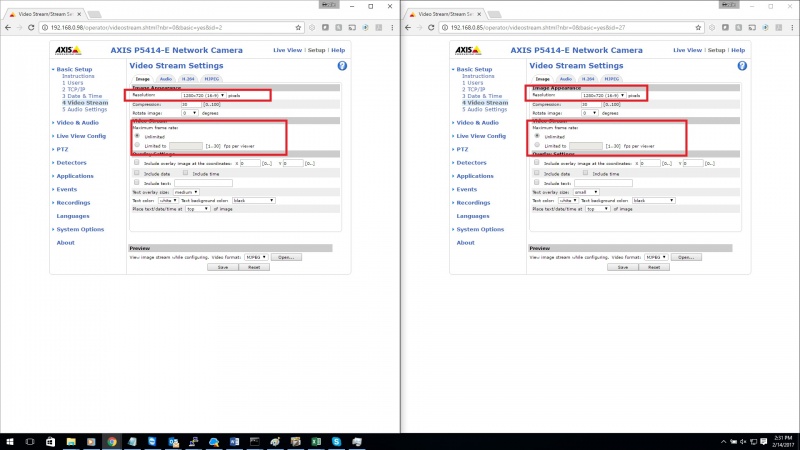Open the Text background color dropdown in the left window
Image resolution: width=800 pixels, height=450 pixels.
pyautogui.click(x=254, y=201)
